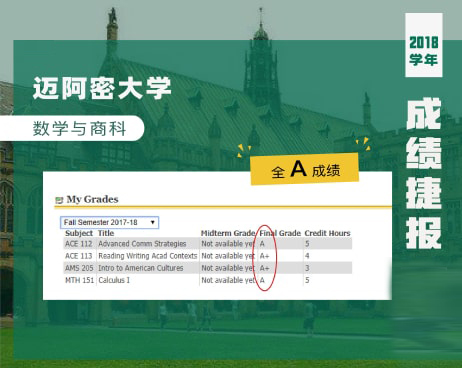The height and width of the screenshot is (368, 462).
Task: Click the Calculus I course title
Action: pyautogui.click(x=114, y=280)
